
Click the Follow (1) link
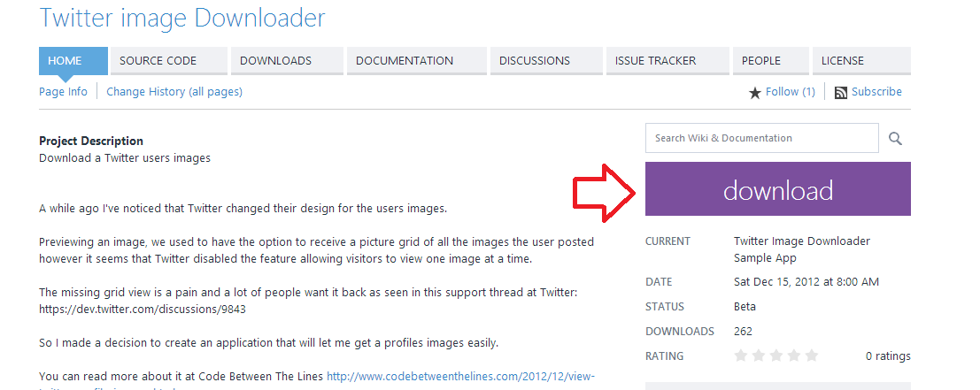pos(791,92)
